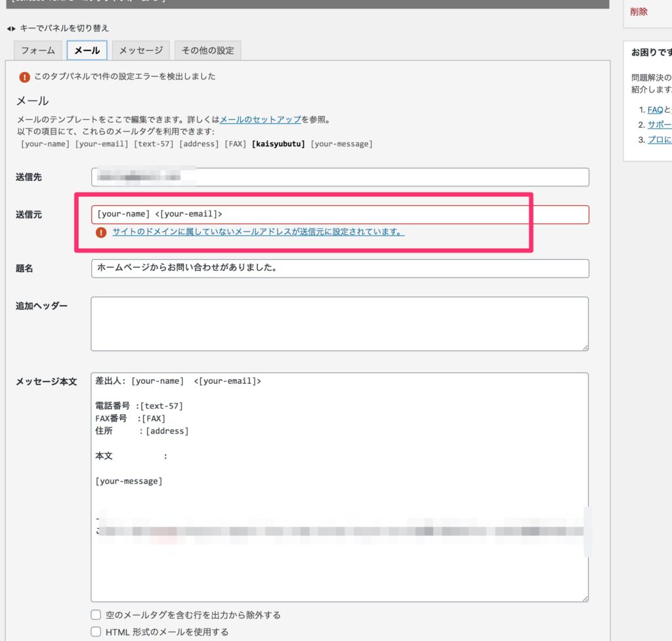Click the resize handle of 追加ヘッダー box
The image size is (672, 641).
[584, 346]
